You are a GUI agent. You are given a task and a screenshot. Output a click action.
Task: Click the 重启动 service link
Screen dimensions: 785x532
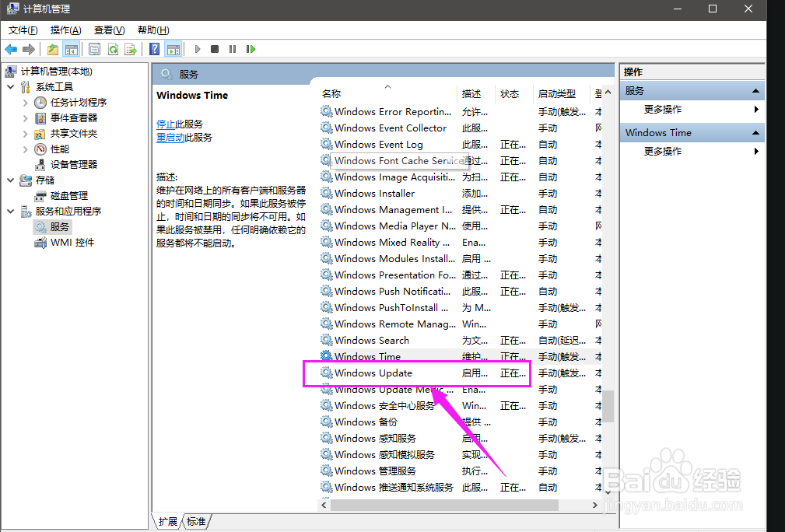point(170,137)
